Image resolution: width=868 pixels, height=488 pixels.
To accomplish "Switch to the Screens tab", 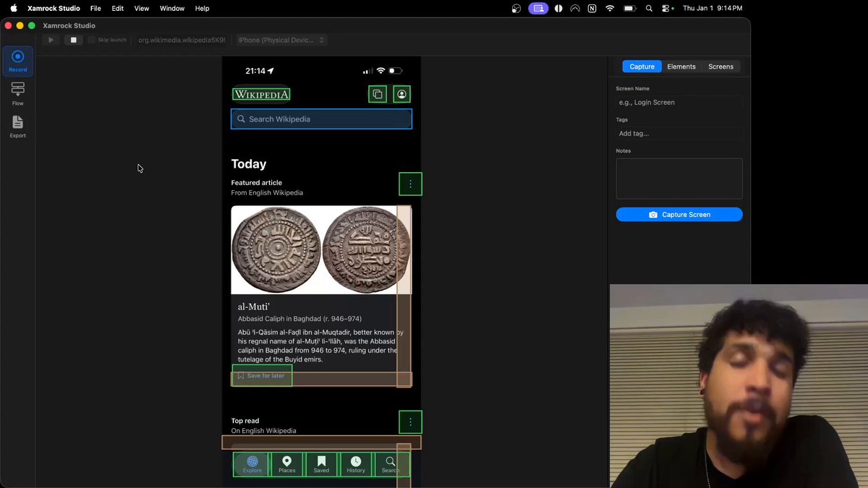I will pyautogui.click(x=720, y=67).
